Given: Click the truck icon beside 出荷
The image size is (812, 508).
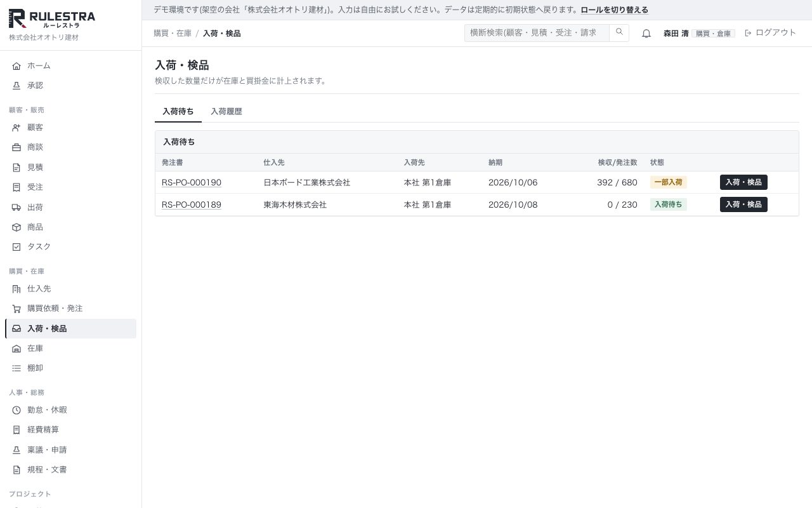Looking at the screenshot, I should (16, 208).
